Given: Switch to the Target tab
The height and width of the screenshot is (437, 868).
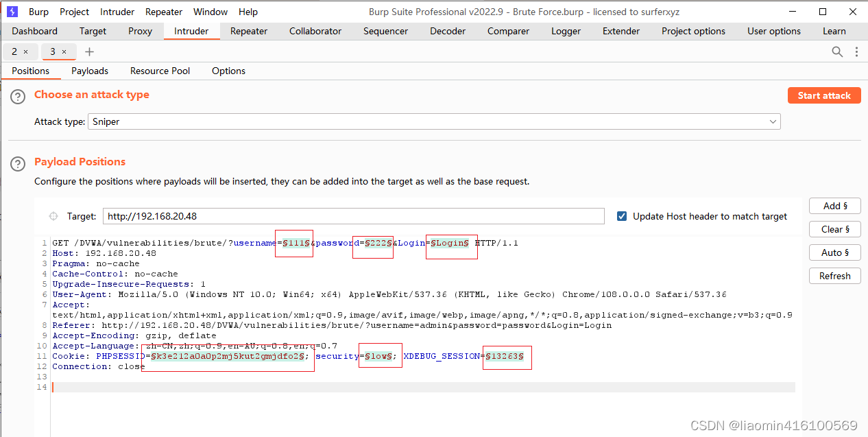Looking at the screenshot, I should point(93,31).
